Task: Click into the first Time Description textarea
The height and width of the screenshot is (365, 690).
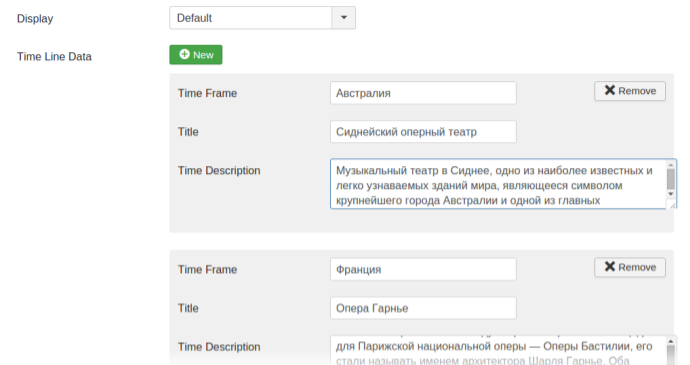Action: (x=497, y=184)
